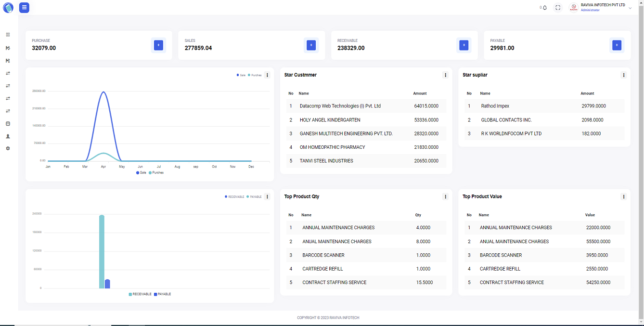This screenshot has width=644, height=326.
Task: Toggle Purches in top-right line chart legend
Action: [x=255, y=75]
